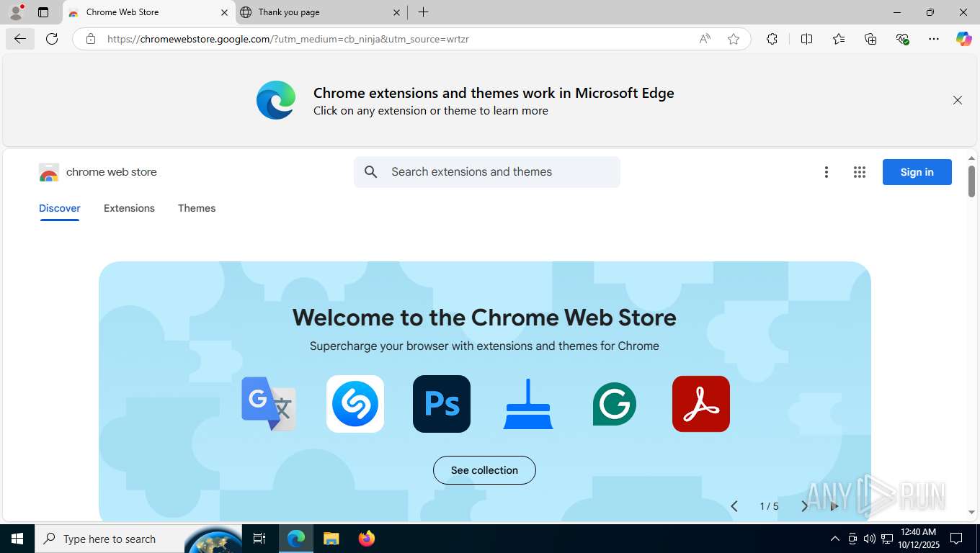Open the Extensions puzzle icon
This screenshot has width=980, height=553.
pyautogui.click(x=772, y=39)
